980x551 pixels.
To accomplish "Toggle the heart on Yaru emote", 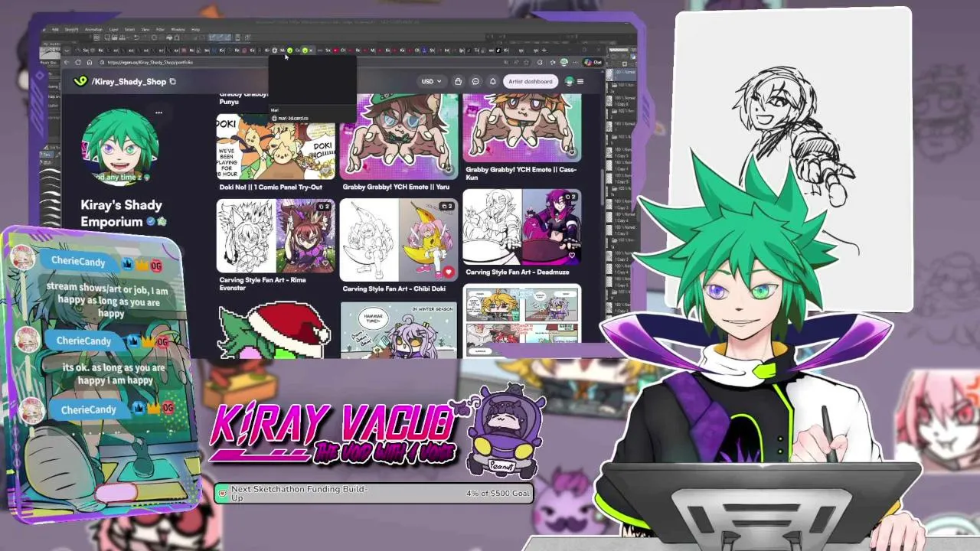I will tap(449, 170).
